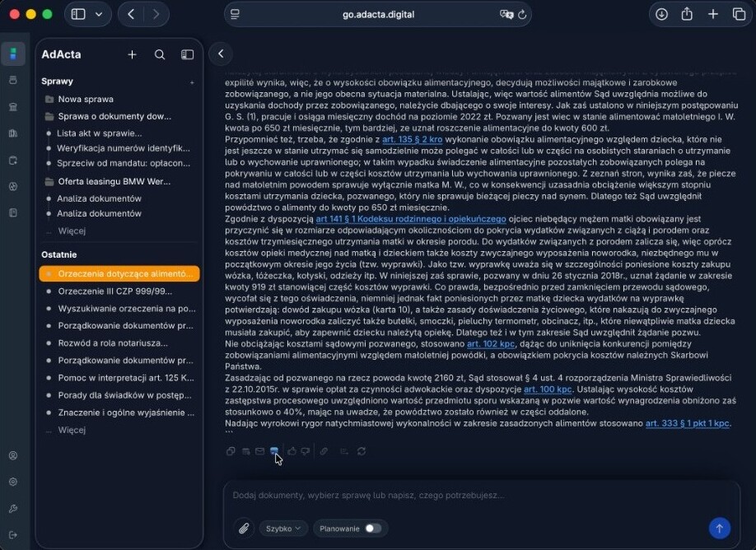Focus the message input Dodaj dokumenty field
The height and width of the screenshot is (550, 756).
pyautogui.click(x=481, y=496)
